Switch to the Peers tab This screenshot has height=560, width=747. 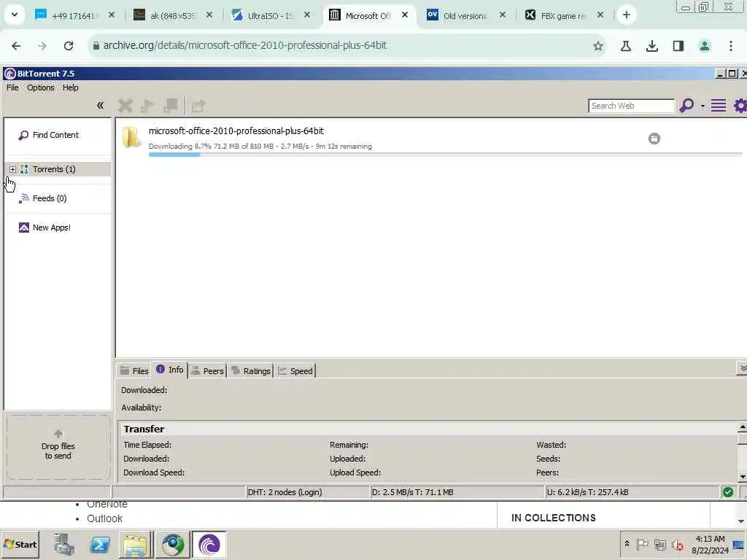coord(208,371)
